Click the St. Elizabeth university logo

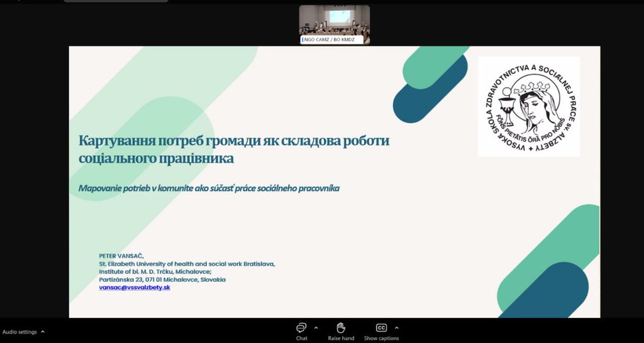(528, 107)
